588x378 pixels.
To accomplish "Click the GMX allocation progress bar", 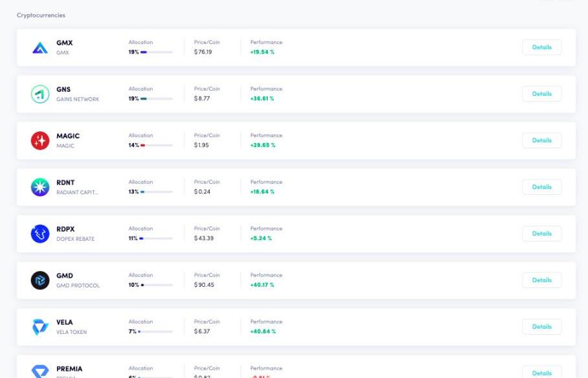I will click(157, 52).
